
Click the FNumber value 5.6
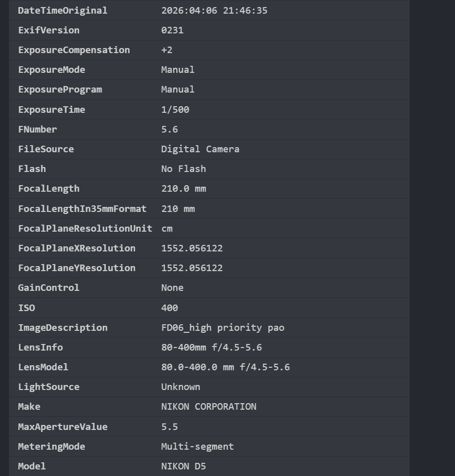click(170, 129)
